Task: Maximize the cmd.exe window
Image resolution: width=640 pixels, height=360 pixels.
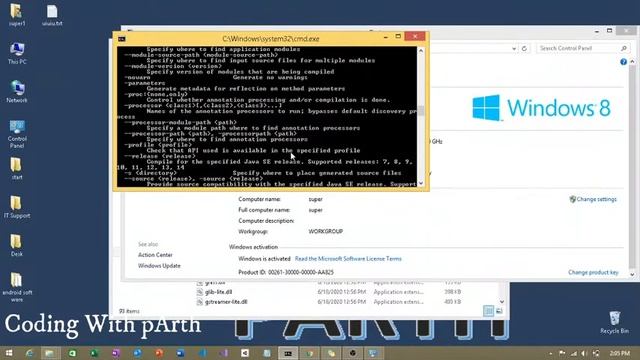Action: (x=398, y=37)
